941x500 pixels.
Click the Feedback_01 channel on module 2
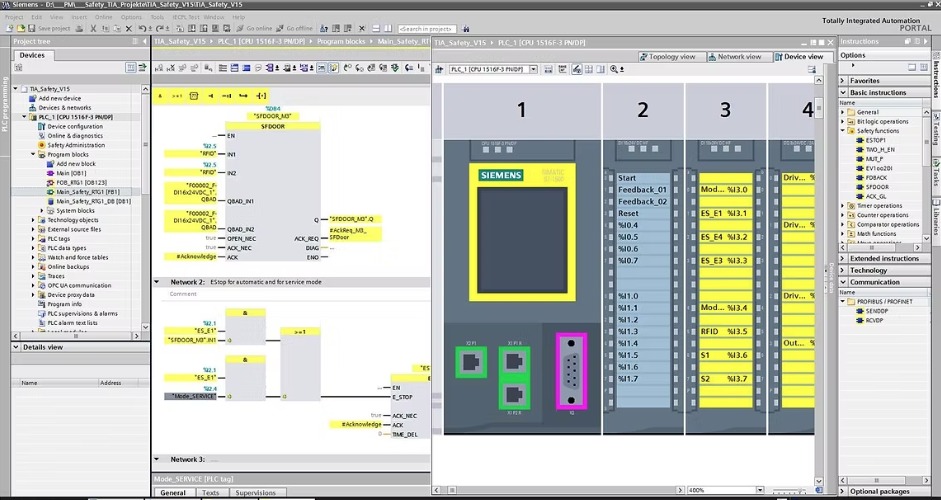pos(642,190)
